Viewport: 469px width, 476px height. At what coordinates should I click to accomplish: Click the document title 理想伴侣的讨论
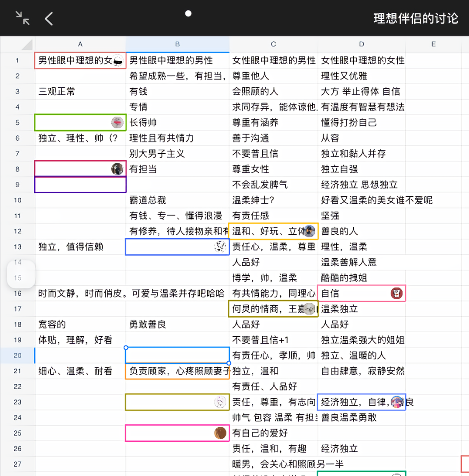pos(416,18)
